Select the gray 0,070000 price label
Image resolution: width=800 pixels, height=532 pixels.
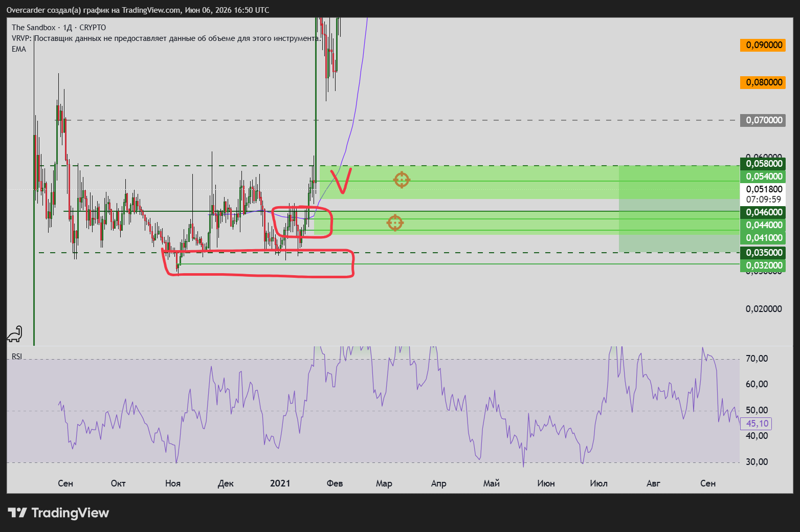click(763, 120)
